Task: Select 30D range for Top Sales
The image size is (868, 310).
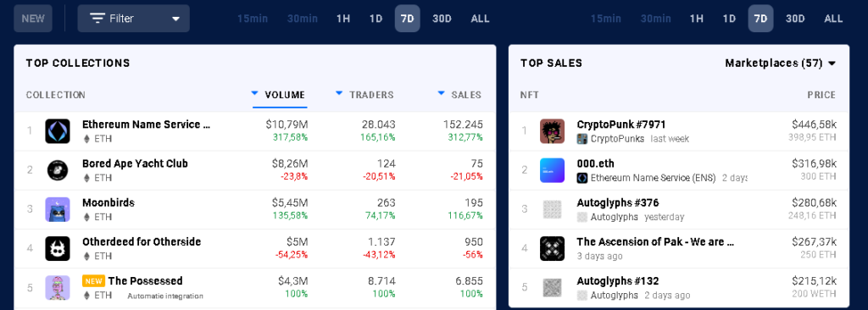Action: coord(795,19)
